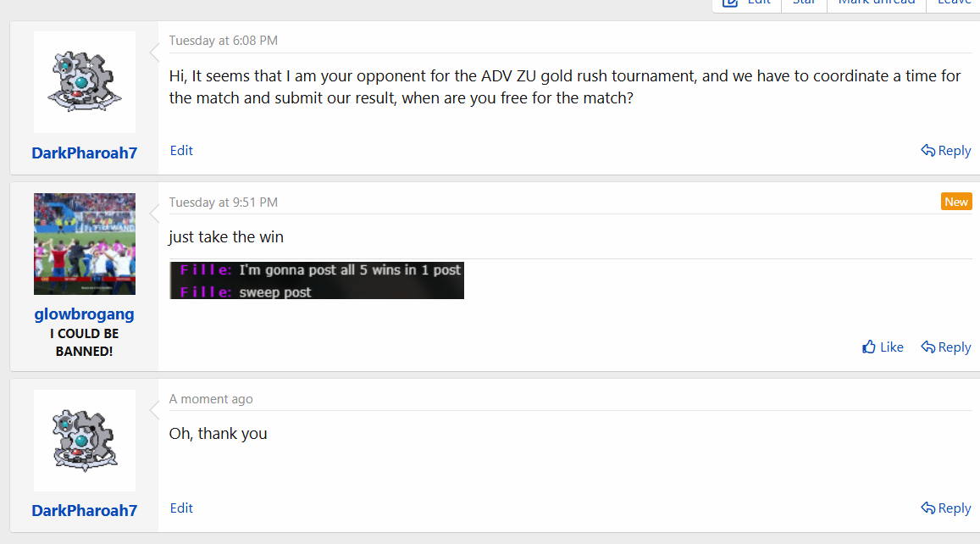Screen dimensions: 980x544
Task: Click the Edit conversation pencil icon
Action: [x=730, y=3]
